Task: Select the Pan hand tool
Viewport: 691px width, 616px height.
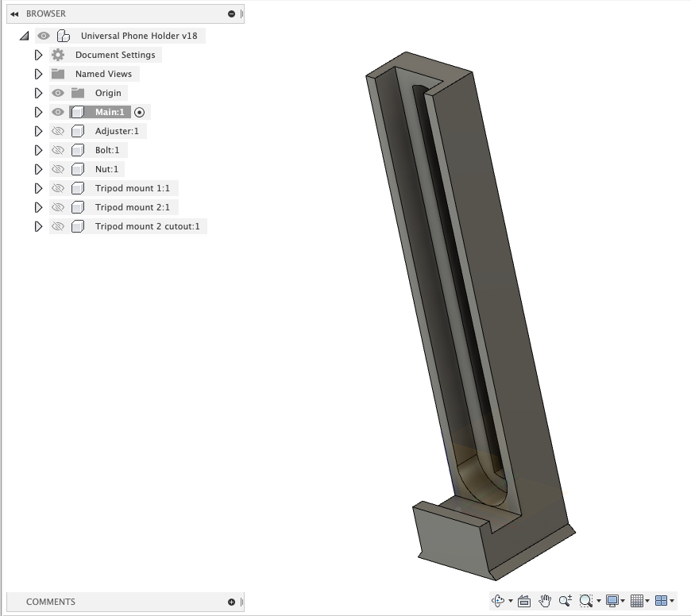Action: point(545,601)
